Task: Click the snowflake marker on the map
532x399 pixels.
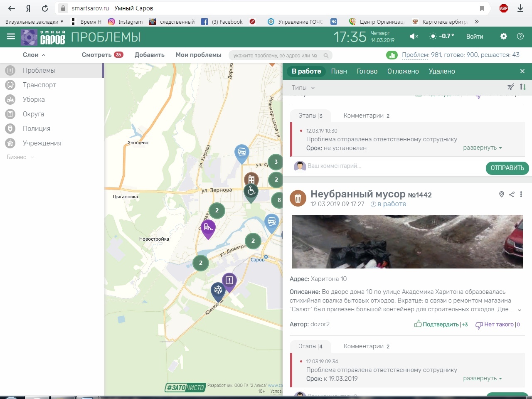Action: coord(218,291)
